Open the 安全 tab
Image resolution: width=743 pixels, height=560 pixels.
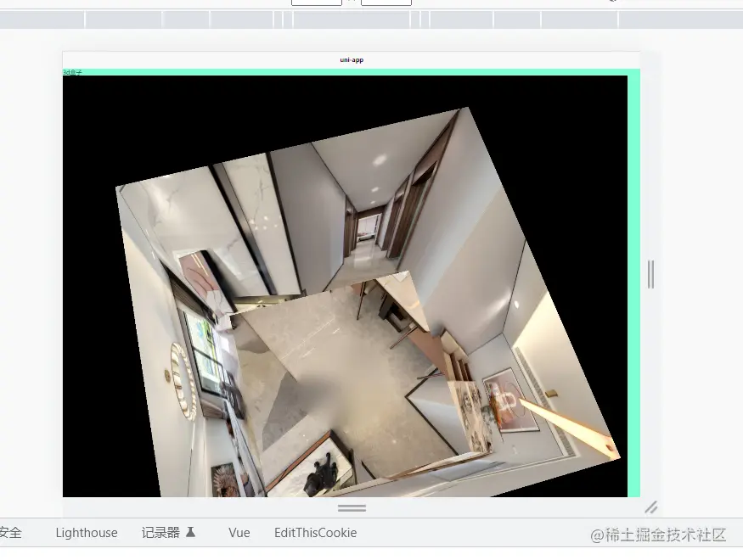(10, 533)
